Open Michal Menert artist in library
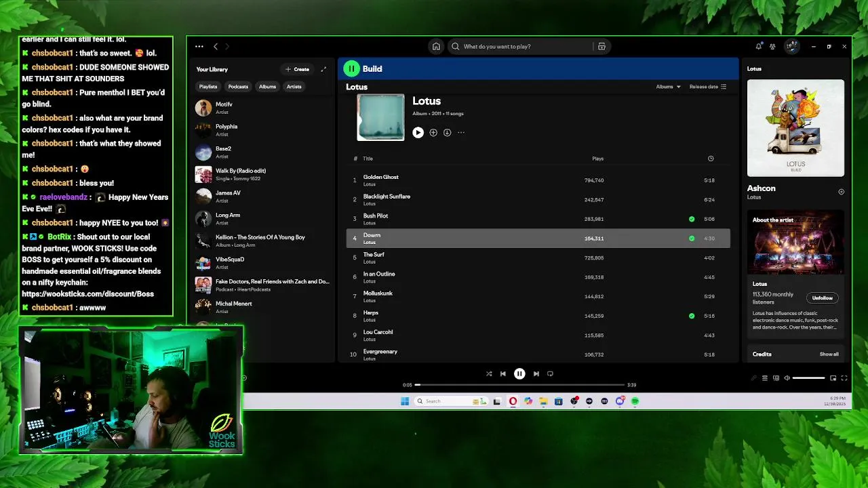The width and height of the screenshot is (868, 488). tap(262, 307)
